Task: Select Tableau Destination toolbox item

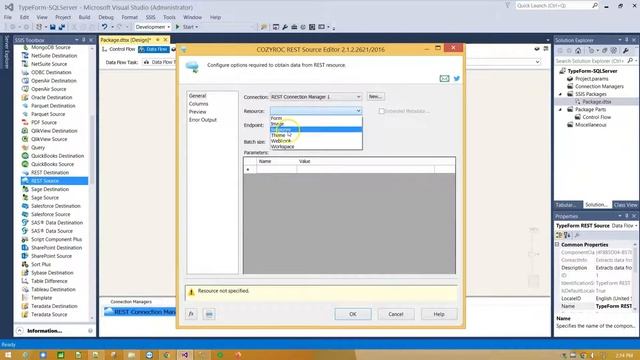Action: tap(53, 289)
